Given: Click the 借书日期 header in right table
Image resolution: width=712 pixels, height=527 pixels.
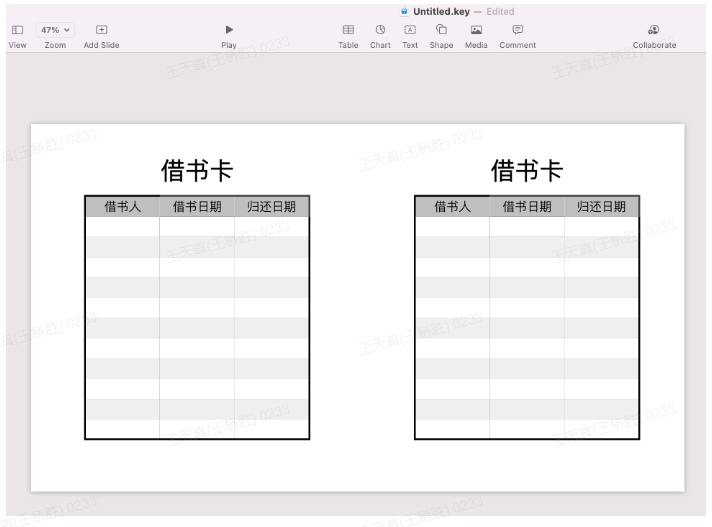Looking at the screenshot, I should pos(527,207).
